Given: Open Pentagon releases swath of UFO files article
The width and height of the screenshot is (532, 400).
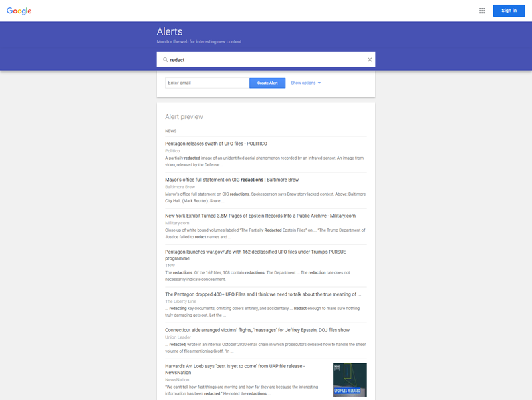Looking at the screenshot, I should click(x=215, y=144).
